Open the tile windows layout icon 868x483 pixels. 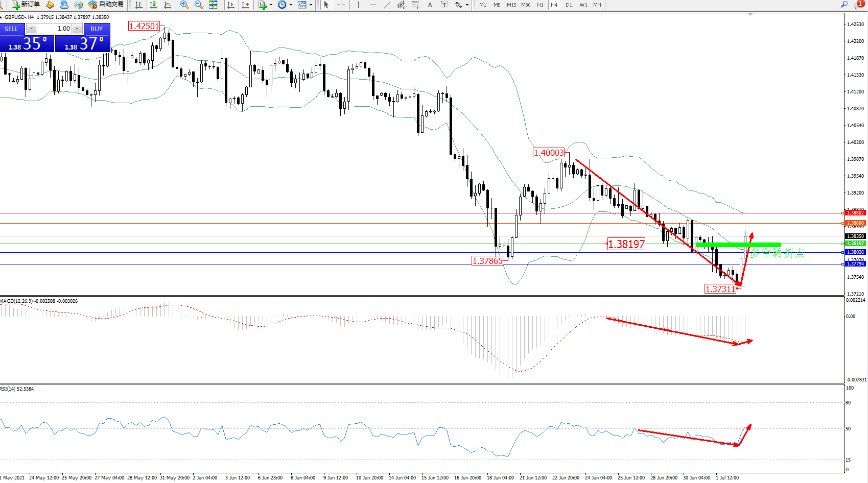(213, 5)
